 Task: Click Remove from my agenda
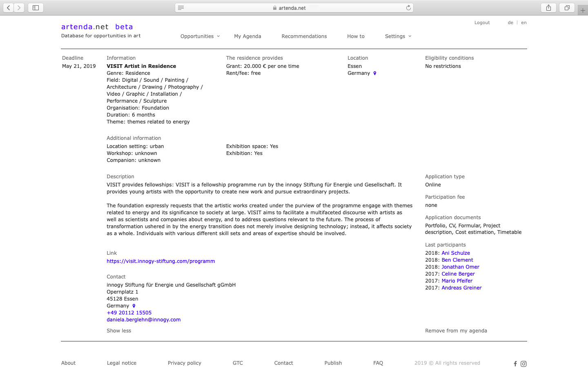[456, 331]
